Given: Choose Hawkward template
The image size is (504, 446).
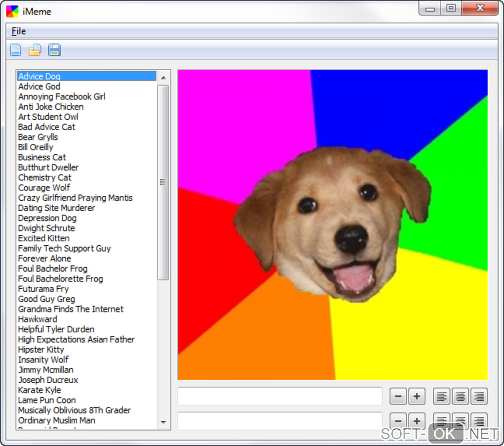Looking at the screenshot, I should (86, 319).
